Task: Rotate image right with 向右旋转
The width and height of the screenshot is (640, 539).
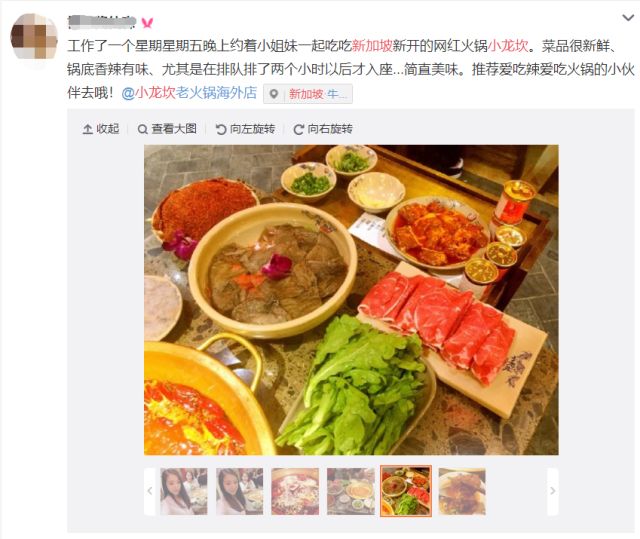Action: coord(323,129)
